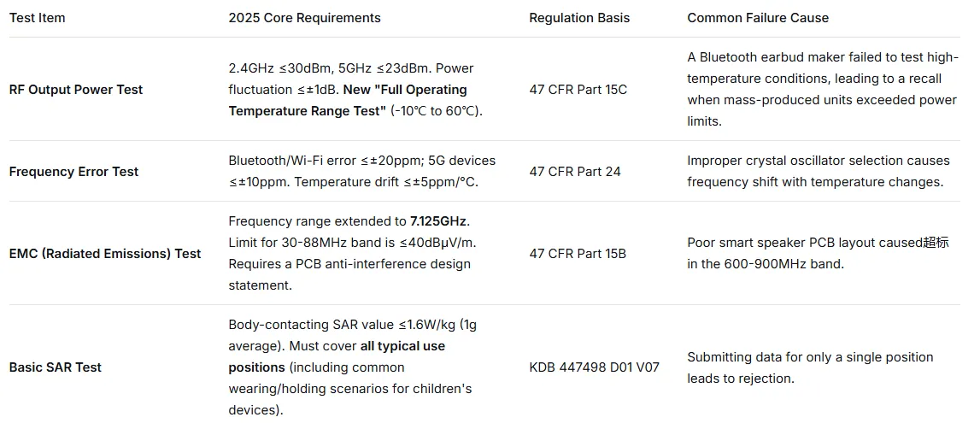Click the "Test Item" column header
Viewport: 980px width, 423px height.
pos(37,18)
